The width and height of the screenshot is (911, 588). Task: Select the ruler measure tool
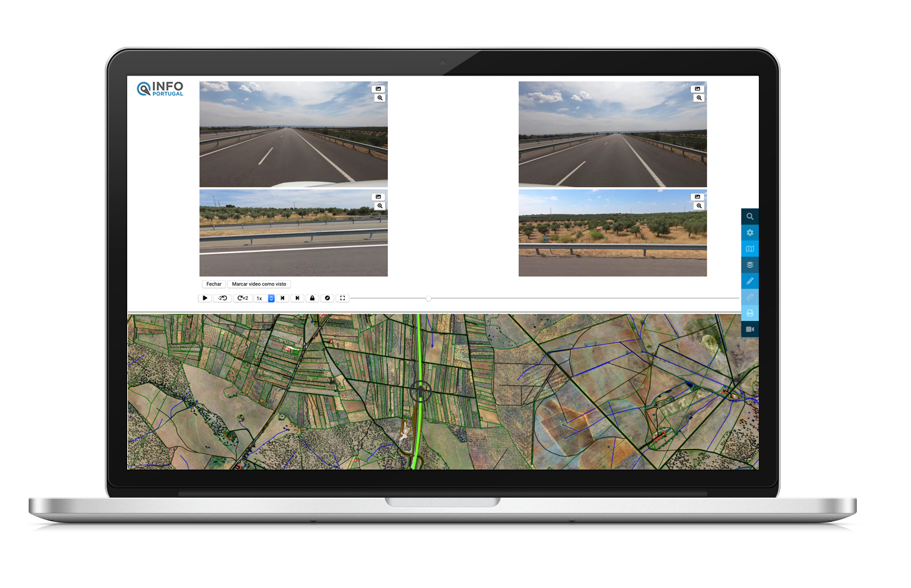(x=750, y=297)
